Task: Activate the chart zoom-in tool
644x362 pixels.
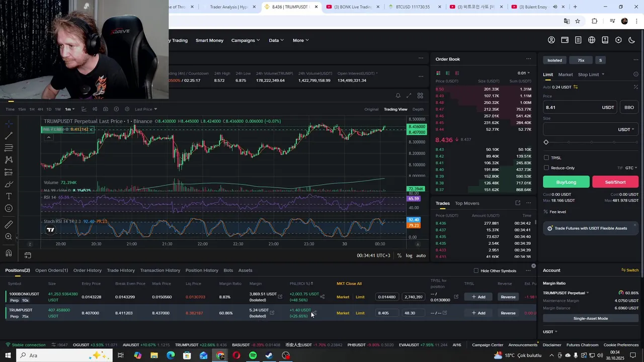Action: point(9,237)
